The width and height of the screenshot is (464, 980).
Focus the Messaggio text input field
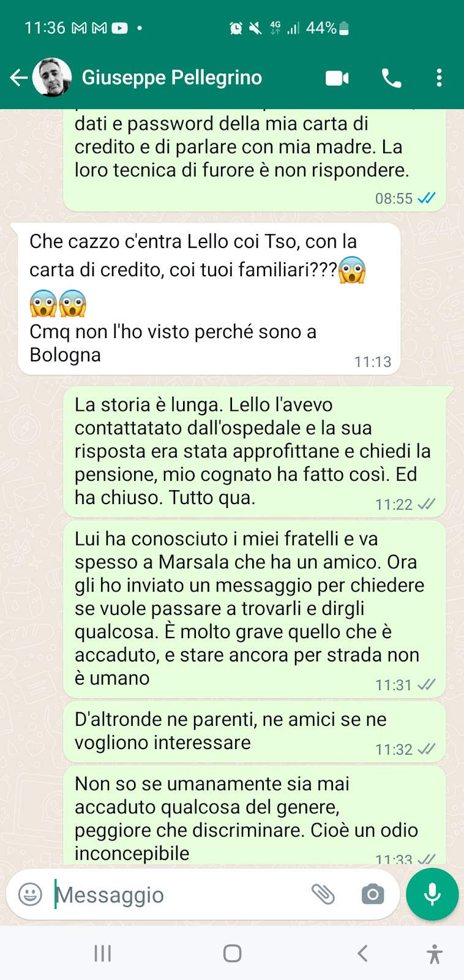click(x=178, y=895)
